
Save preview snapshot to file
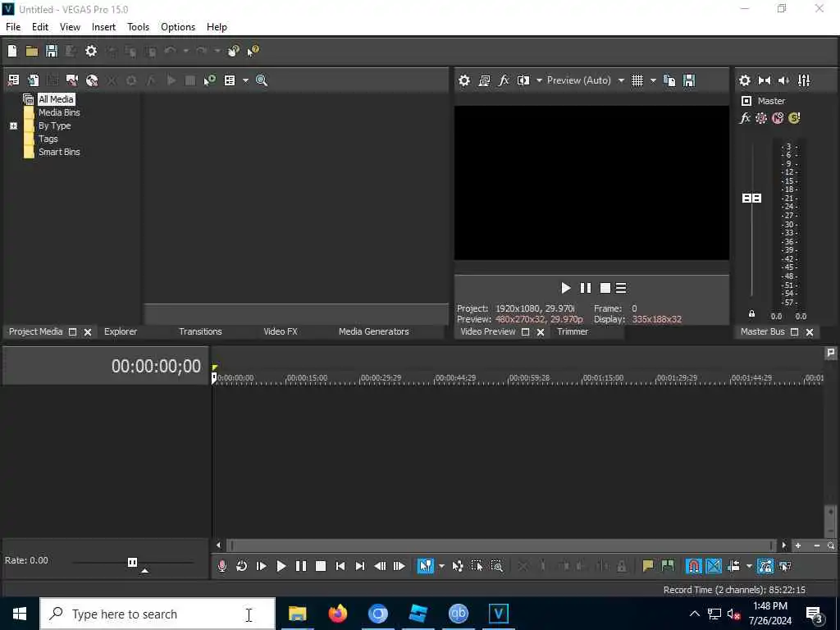(x=689, y=80)
